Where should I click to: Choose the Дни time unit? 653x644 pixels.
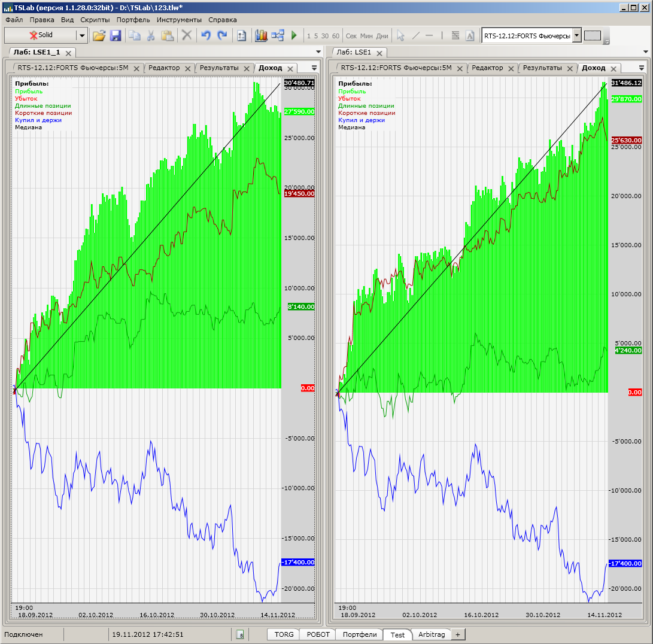(x=382, y=37)
